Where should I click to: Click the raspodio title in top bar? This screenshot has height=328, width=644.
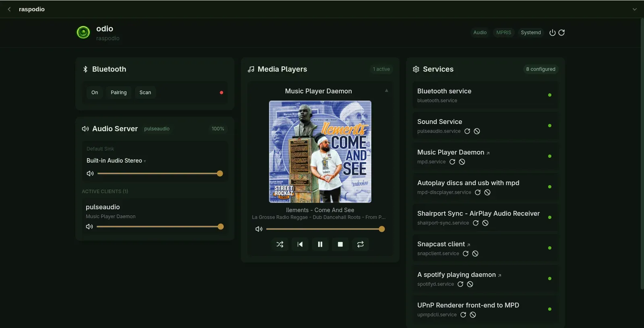tap(32, 9)
